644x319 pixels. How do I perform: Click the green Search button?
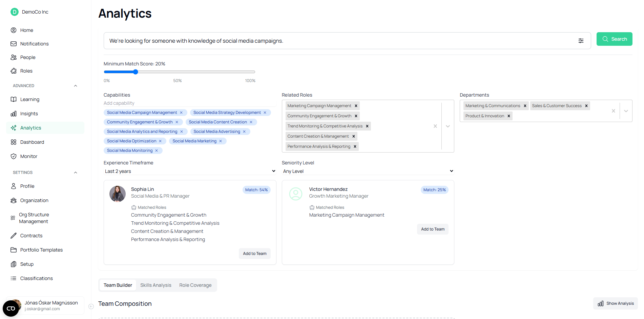coord(614,39)
